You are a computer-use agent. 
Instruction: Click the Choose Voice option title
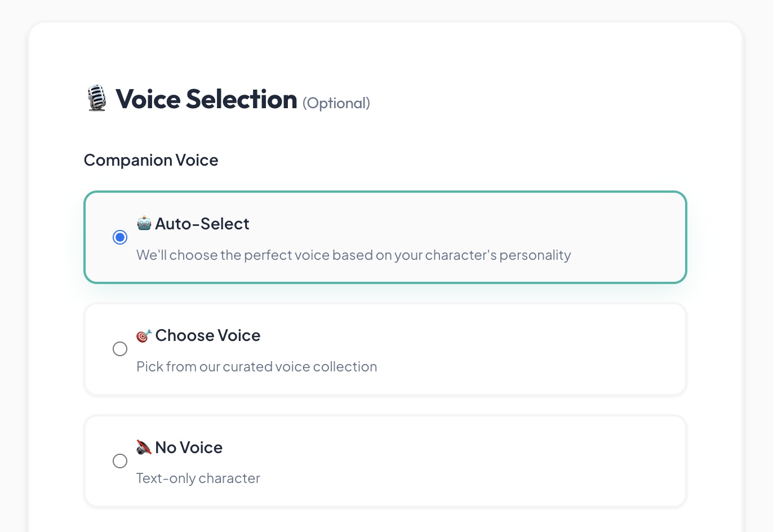point(207,335)
